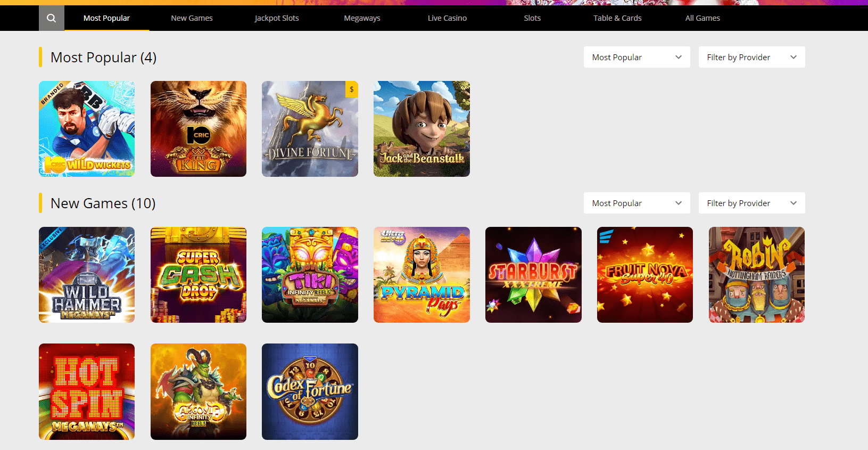
Task: Open the Table & Cards tab
Action: pos(617,18)
